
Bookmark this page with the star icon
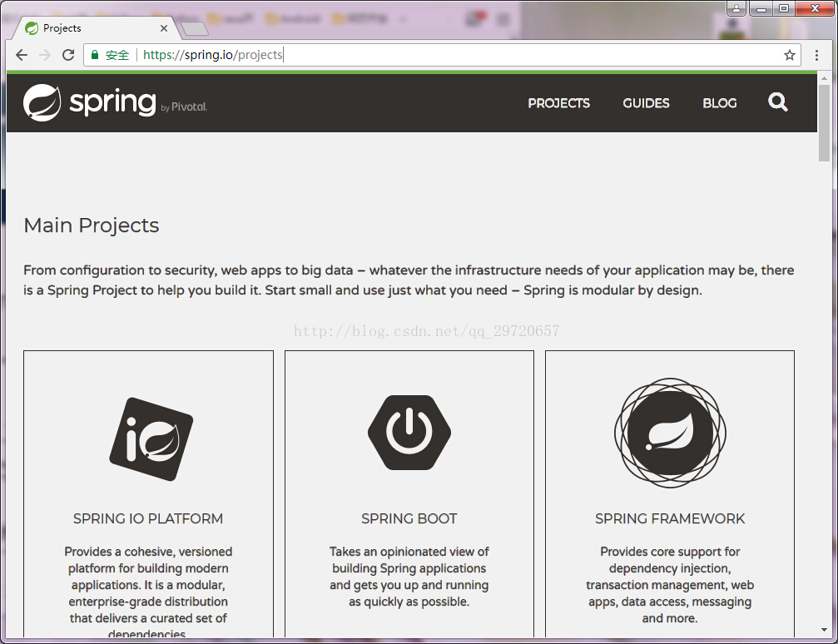(790, 55)
